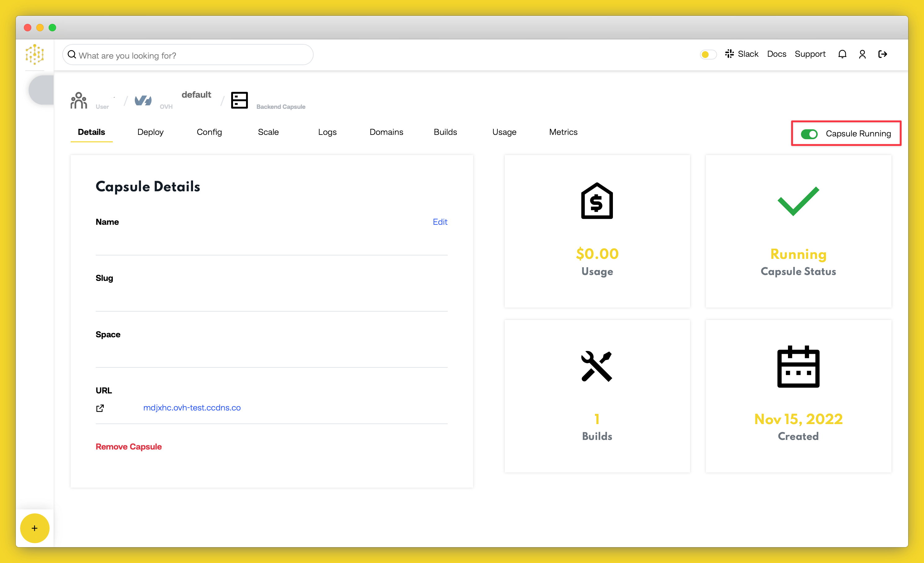The height and width of the screenshot is (563, 924).
Task: Open the Docs link
Action: pos(776,54)
